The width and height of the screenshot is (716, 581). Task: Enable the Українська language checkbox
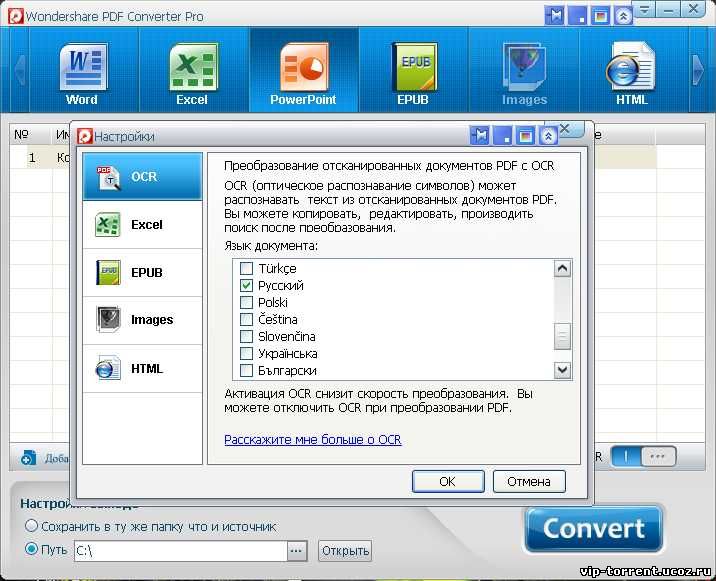tap(246, 354)
